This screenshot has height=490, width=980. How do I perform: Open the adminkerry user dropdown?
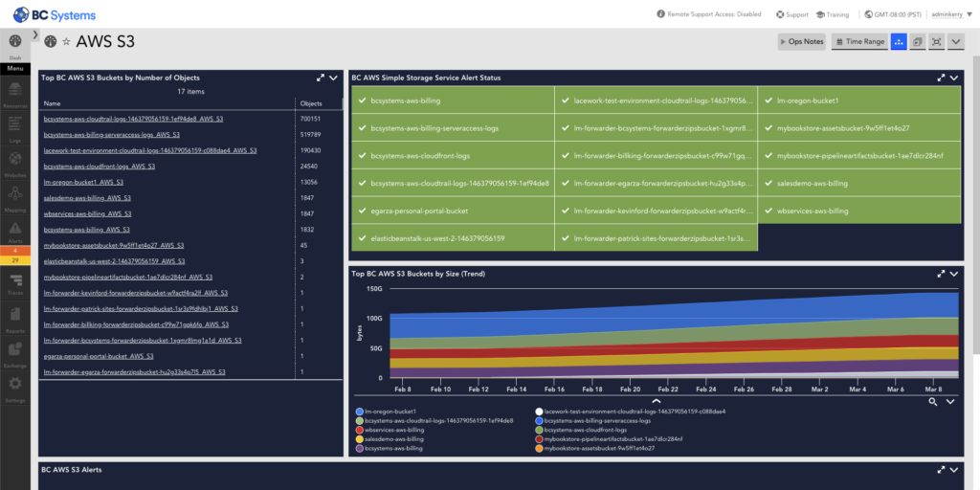pyautogui.click(x=952, y=14)
